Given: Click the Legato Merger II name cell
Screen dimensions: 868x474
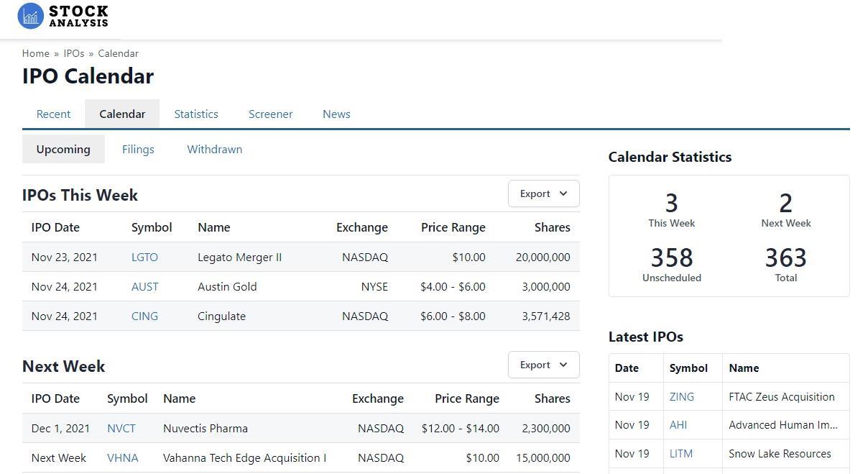Looking at the screenshot, I should tap(239, 257).
